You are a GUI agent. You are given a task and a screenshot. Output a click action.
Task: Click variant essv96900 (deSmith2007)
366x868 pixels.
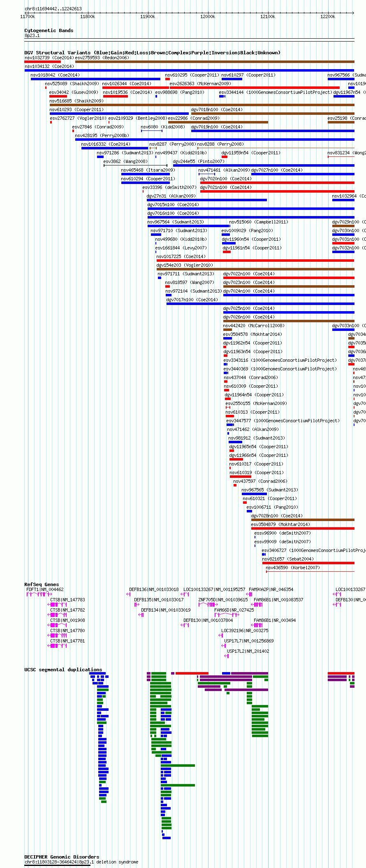click(x=283, y=533)
